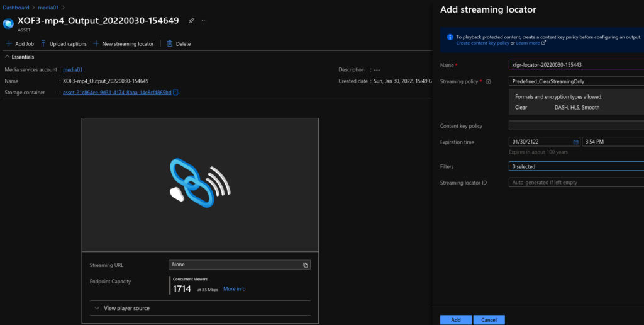Click the Created date value

point(403,81)
